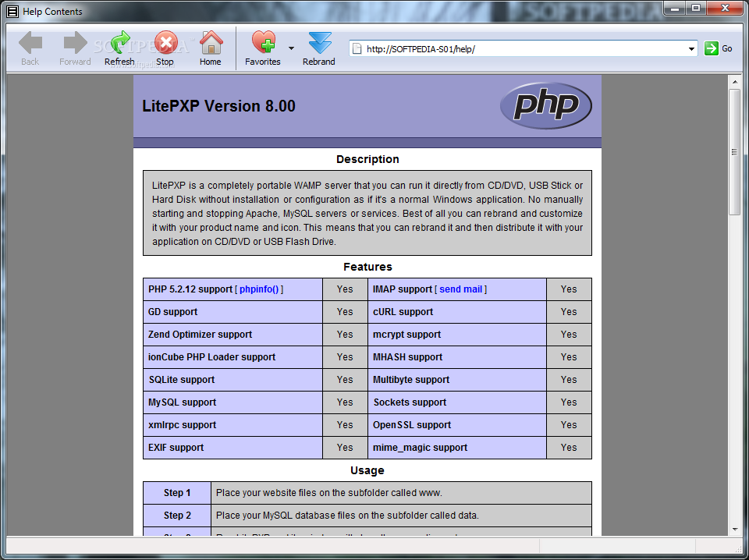
Task: Click the 'mcrypt support' cell
Action: pyautogui.click(x=457, y=334)
